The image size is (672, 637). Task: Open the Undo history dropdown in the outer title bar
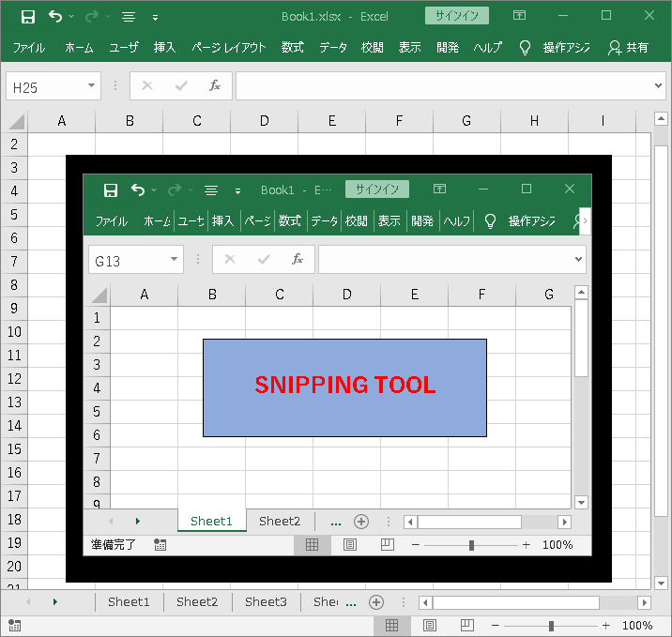[x=71, y=16]
